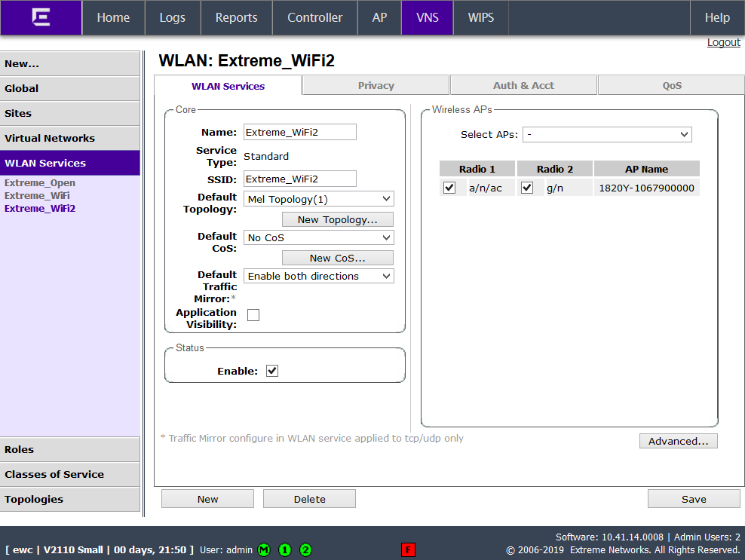Click the green M status indicator

pyautogui.click(x=264, y=550)
